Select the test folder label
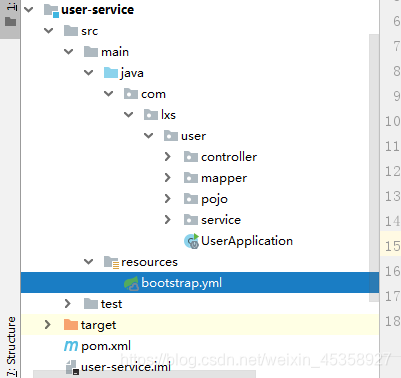This screenshot has width=401, height=378. click(112, 304)
